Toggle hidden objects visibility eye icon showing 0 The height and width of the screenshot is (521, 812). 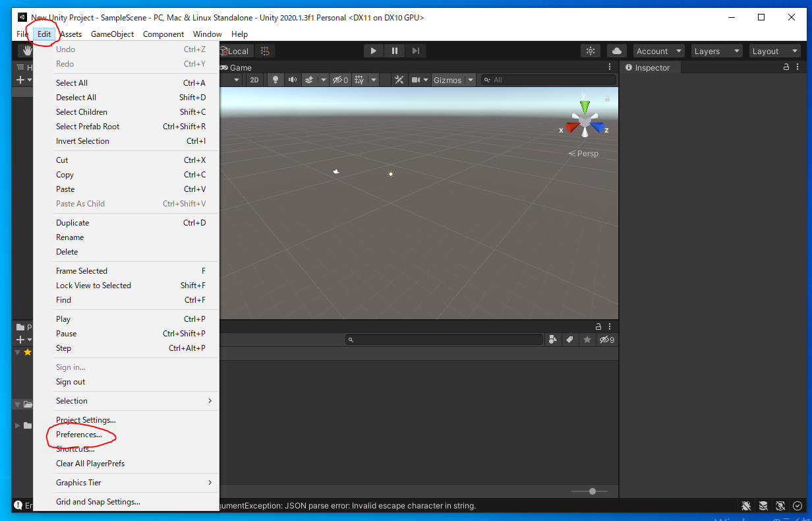340,80
